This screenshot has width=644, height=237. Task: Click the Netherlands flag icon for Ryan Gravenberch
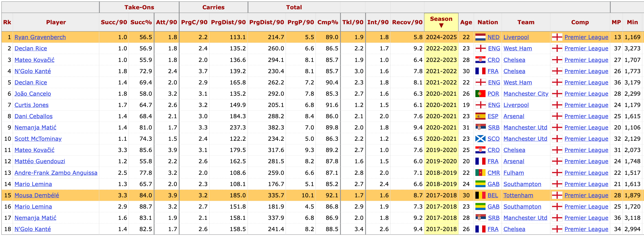pyautogui.click(x=480, y=37)
